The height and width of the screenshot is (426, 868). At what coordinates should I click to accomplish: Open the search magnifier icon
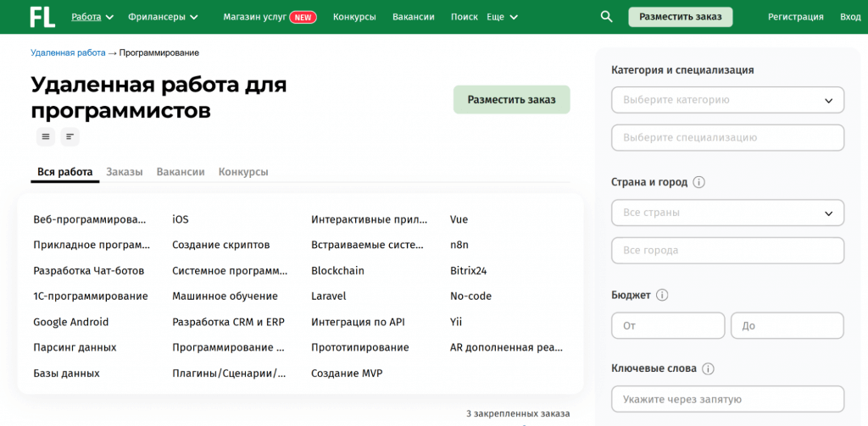(606, 17)
